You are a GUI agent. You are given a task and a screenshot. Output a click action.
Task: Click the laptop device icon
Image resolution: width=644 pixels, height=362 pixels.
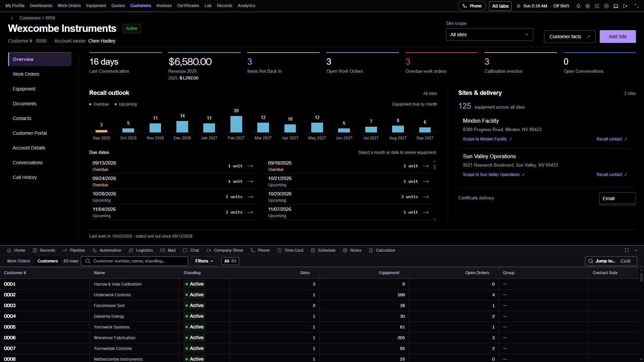[616, 6]
